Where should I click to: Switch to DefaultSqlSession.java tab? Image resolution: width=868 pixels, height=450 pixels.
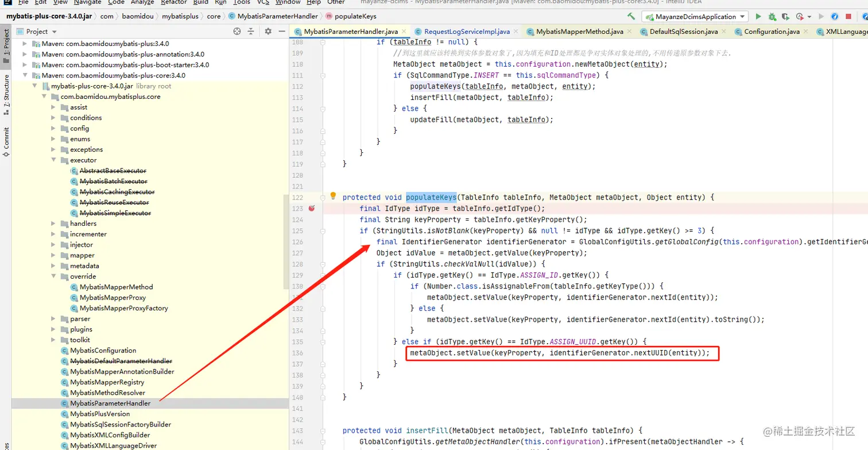pos(684,32)
